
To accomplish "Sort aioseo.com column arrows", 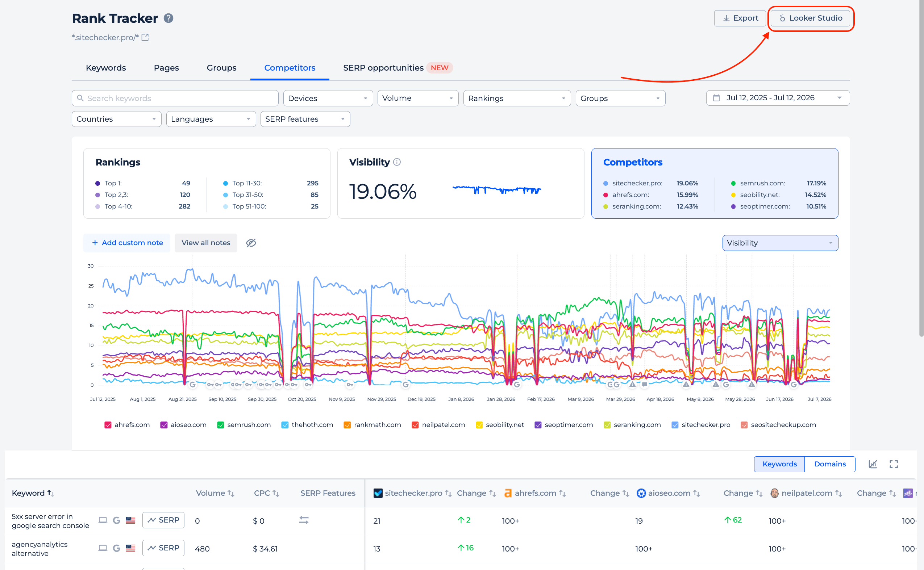I will [x=696, y=493].
